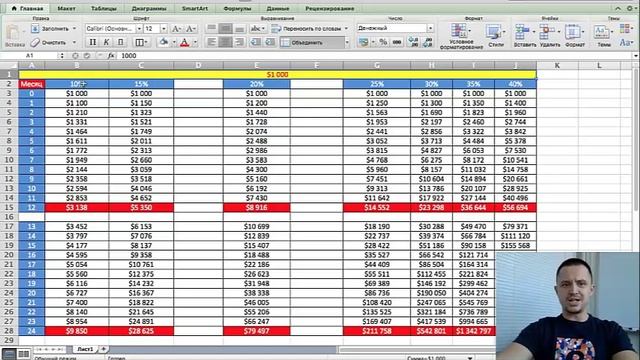Image resolution: width=640 pixels, height=360 pixels.
Task: Open font size dropdown arrow
Action: point(164,29)
